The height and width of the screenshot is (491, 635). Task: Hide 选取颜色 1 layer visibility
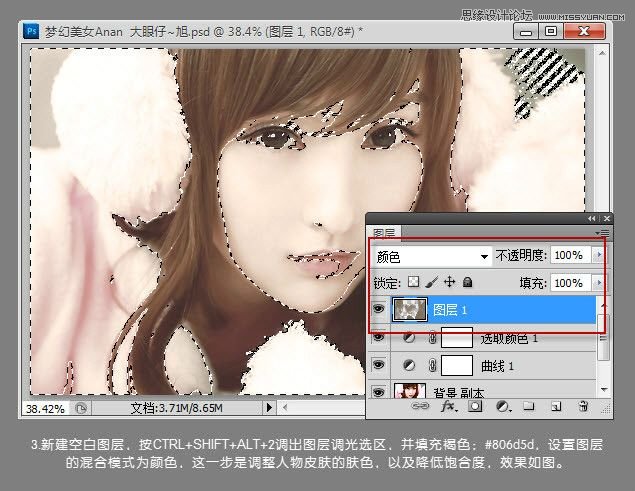pos(378,337)
